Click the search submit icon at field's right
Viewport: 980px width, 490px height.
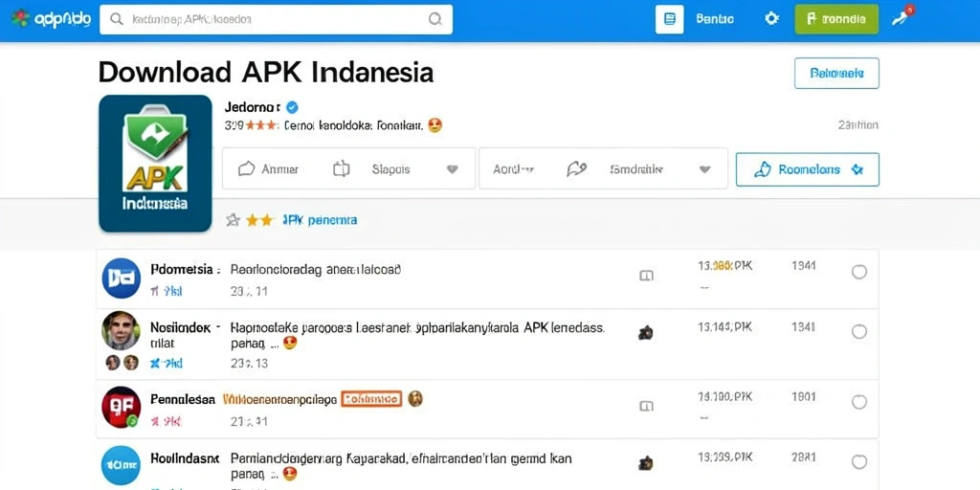click(435, 19)
